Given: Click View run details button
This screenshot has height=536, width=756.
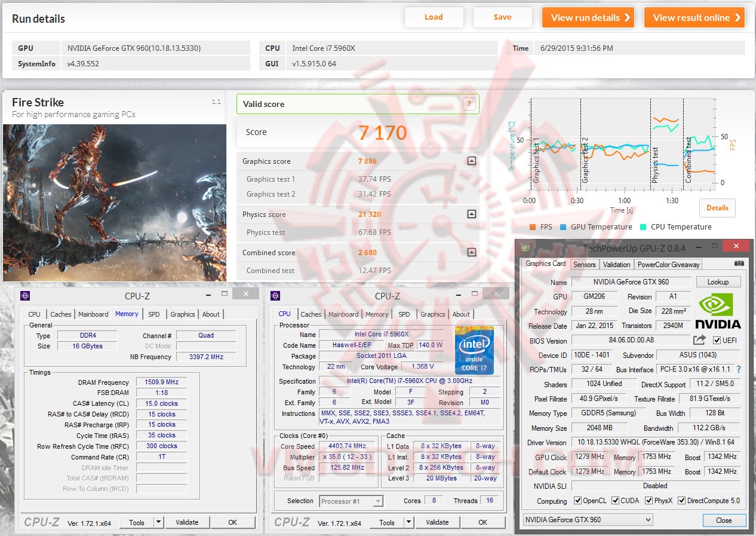Looking at the screenshot, I should (588, 17).
